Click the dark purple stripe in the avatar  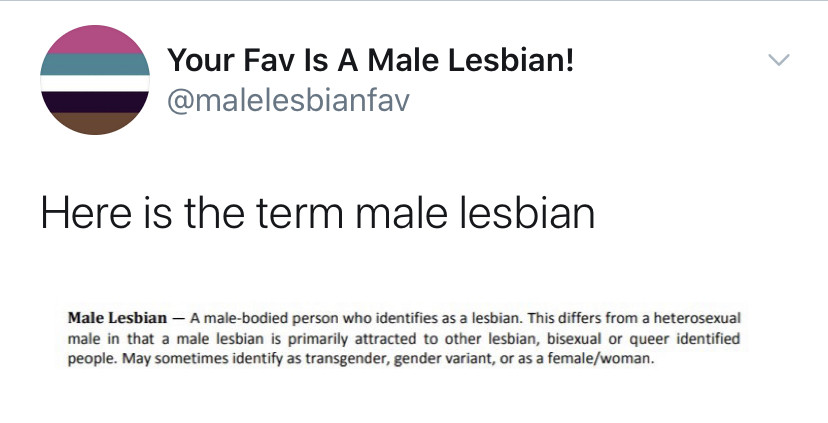point(95,99)
